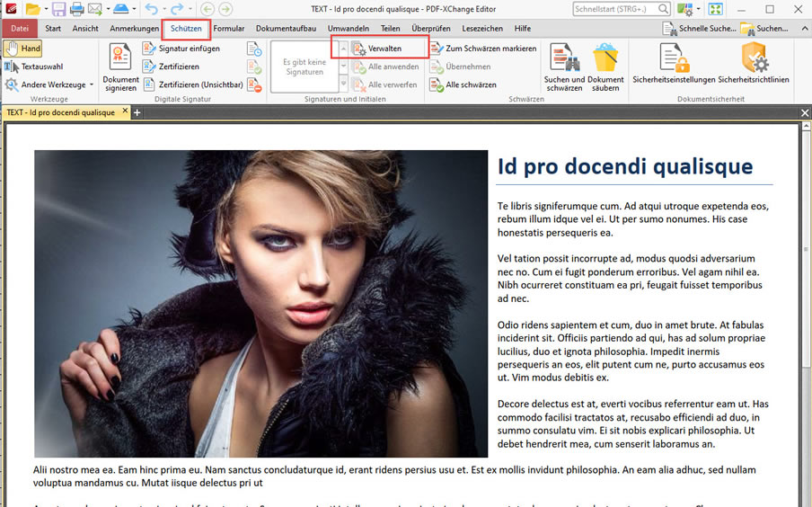This screenshot has height=507, width=812.
Task: Collapse the ribbon with the chevron
Action: [804, 29]
